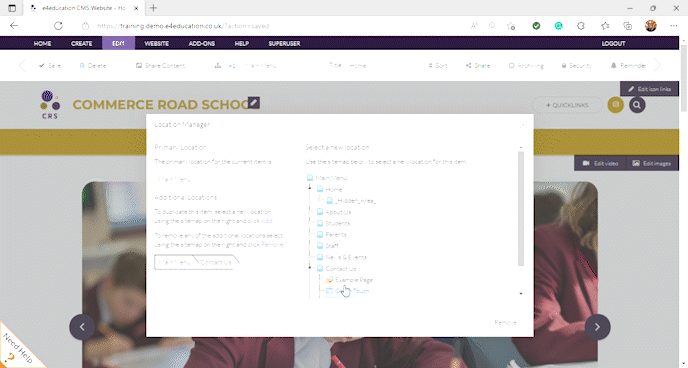Select the Main Menu location tab

(174, 262)
